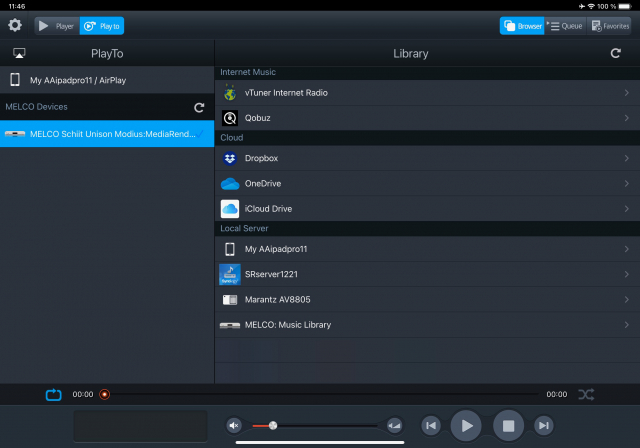
Task: Skip to previous track
Action: pyautogui.click(x=431, y=426)
